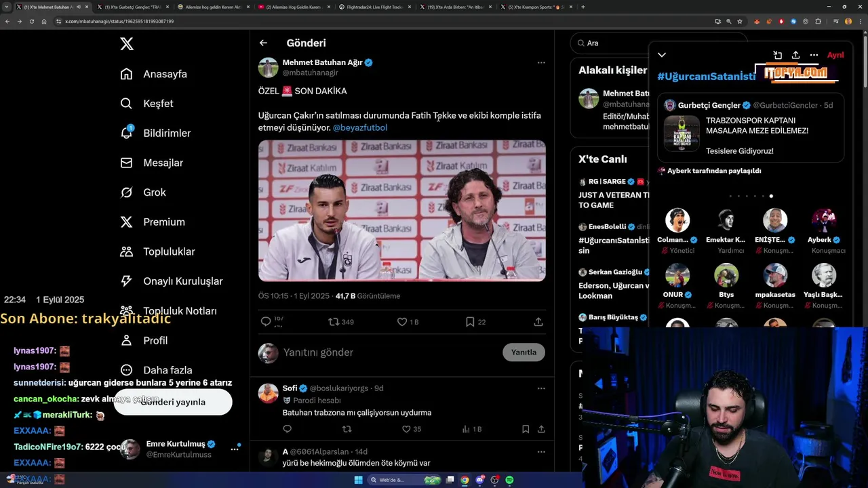Open Onaylı Kuruluşlar page
Screen dimensions: 868x488
[171, 281]
